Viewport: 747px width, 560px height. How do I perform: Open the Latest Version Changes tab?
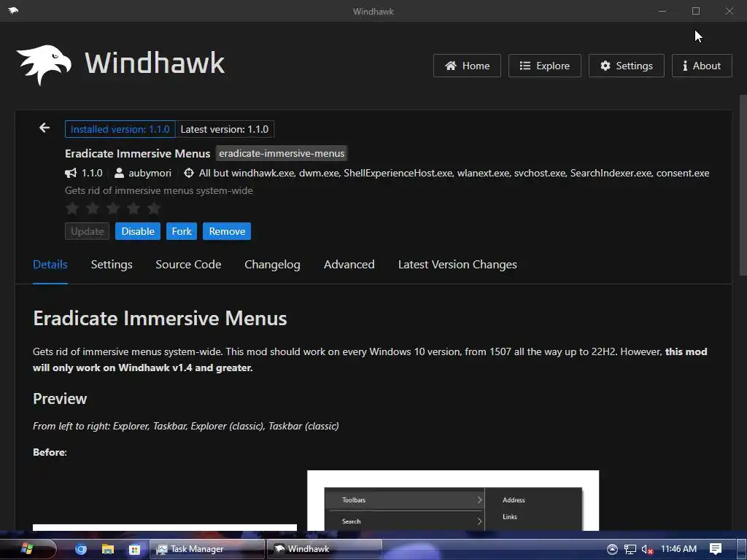pyautogui.click(x=457, y=265)
